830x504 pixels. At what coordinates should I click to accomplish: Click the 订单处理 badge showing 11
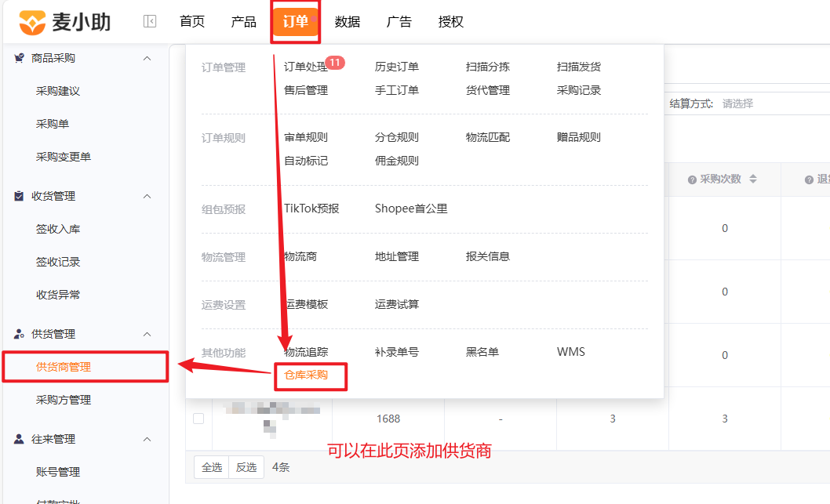334,63
